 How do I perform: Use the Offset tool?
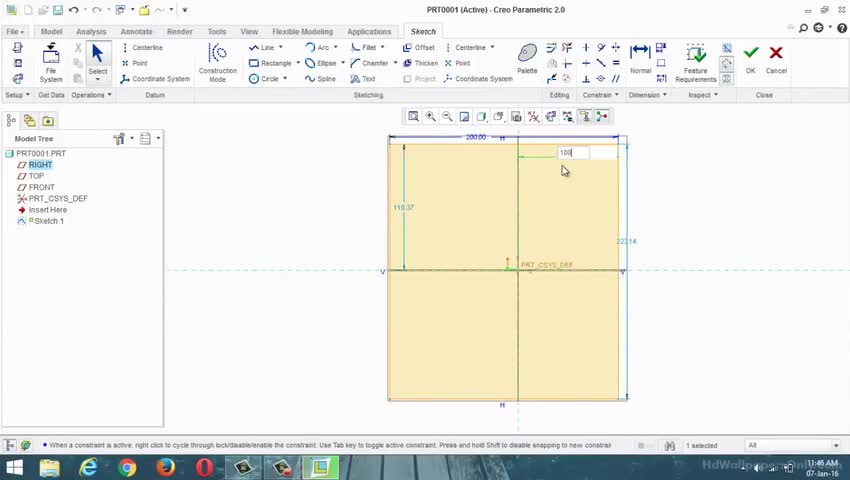418,48
